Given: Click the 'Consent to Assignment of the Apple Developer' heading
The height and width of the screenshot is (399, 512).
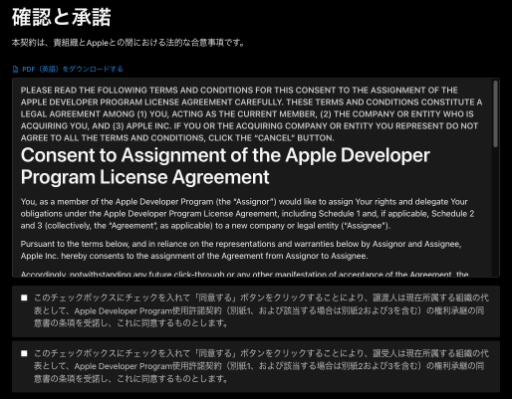Looking at the screenshot, I should [225, 155].
